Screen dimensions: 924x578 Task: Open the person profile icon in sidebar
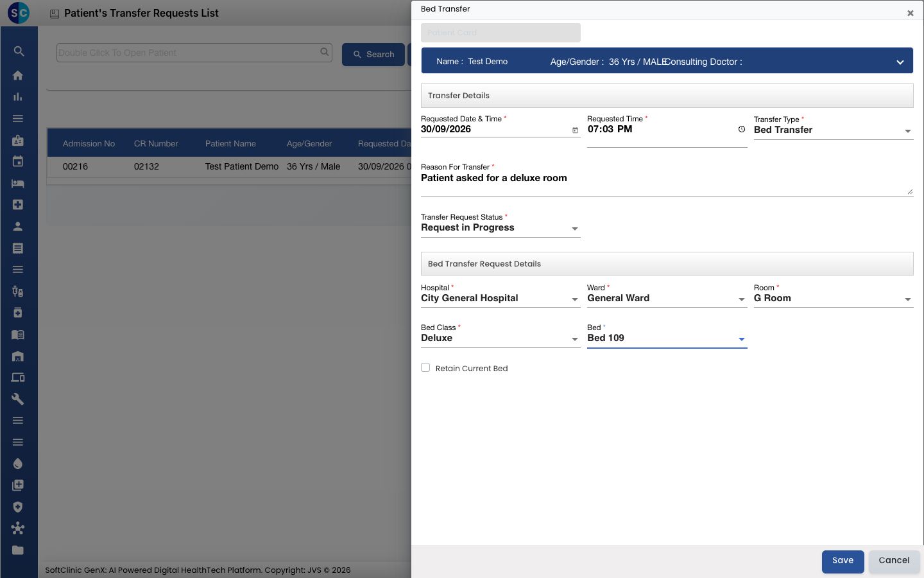coord(18,226)
